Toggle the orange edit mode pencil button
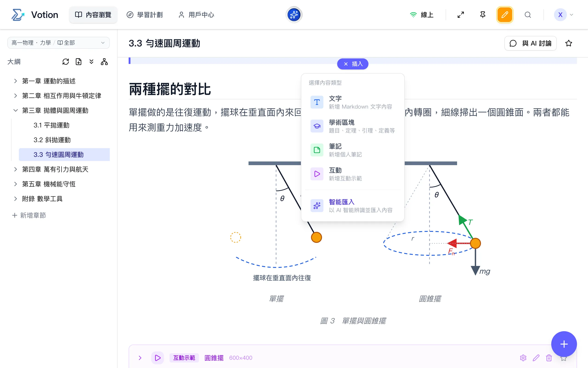The height and width of the screenshot is (368, 588). coord(505,15)
